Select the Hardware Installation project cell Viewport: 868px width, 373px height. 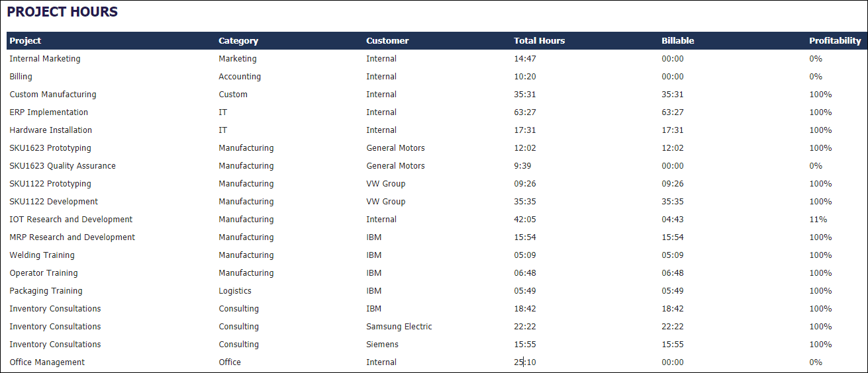pos(50,130)
